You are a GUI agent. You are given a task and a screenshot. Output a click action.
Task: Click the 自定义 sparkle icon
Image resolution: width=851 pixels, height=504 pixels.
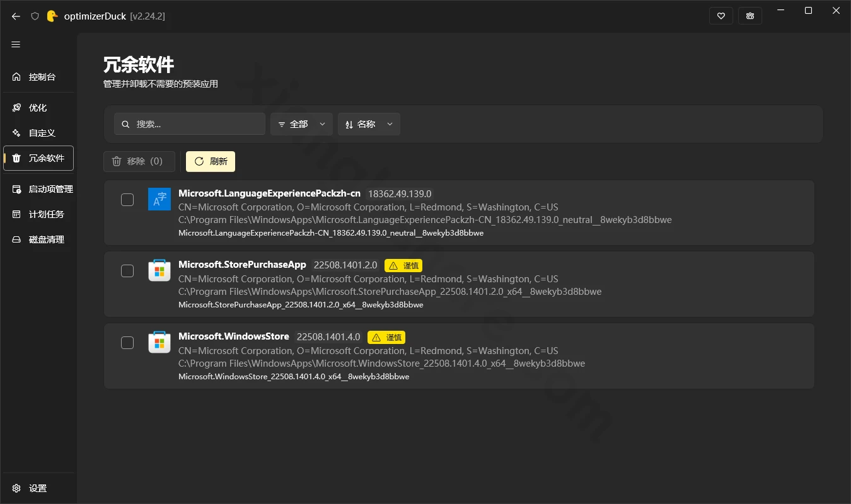16,133
